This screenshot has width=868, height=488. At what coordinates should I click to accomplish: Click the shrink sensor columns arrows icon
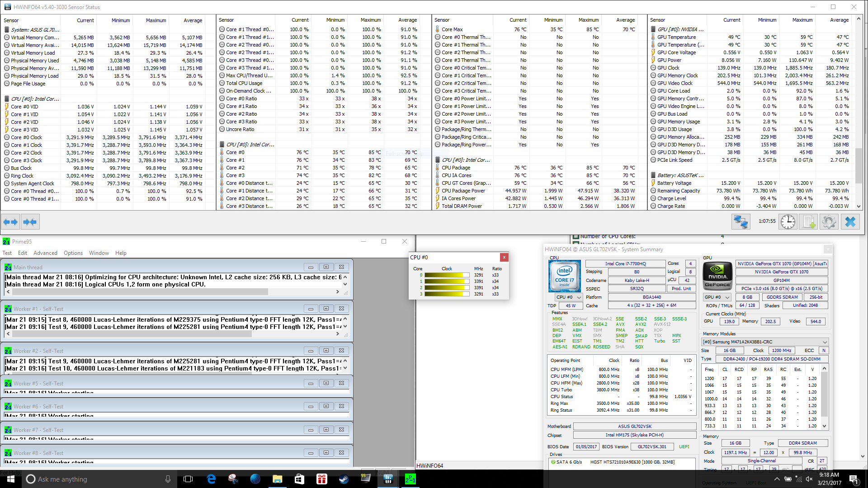click(x=30, y=222)
